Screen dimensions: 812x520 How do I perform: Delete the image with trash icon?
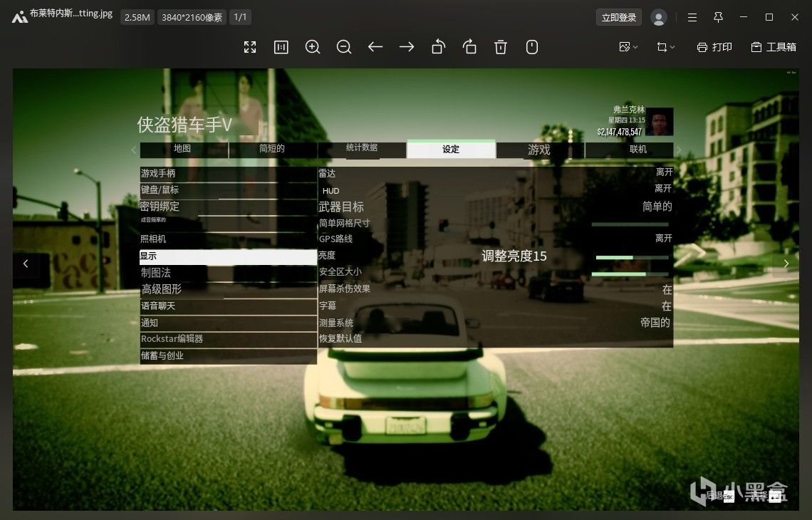pyautogui.click(x=501, y=47)
